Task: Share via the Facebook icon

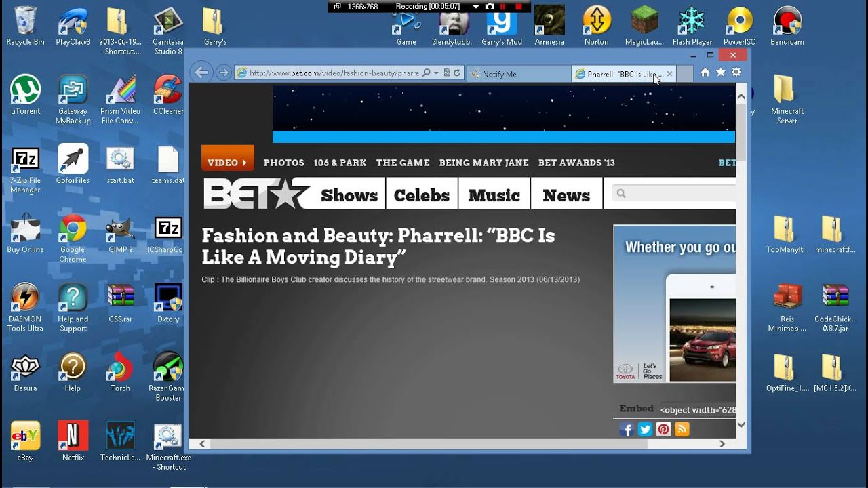Action: 627,429
